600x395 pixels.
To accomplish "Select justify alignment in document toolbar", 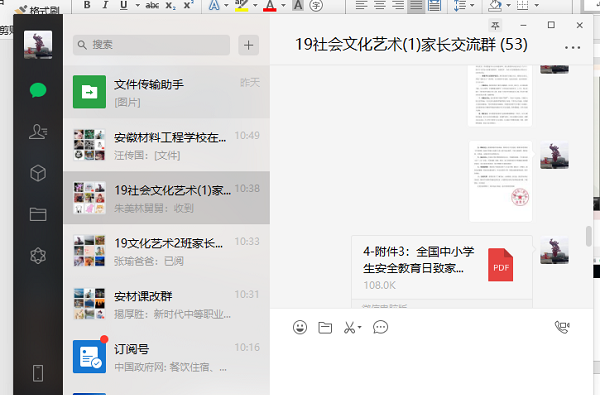I will [x=416, y=5].
